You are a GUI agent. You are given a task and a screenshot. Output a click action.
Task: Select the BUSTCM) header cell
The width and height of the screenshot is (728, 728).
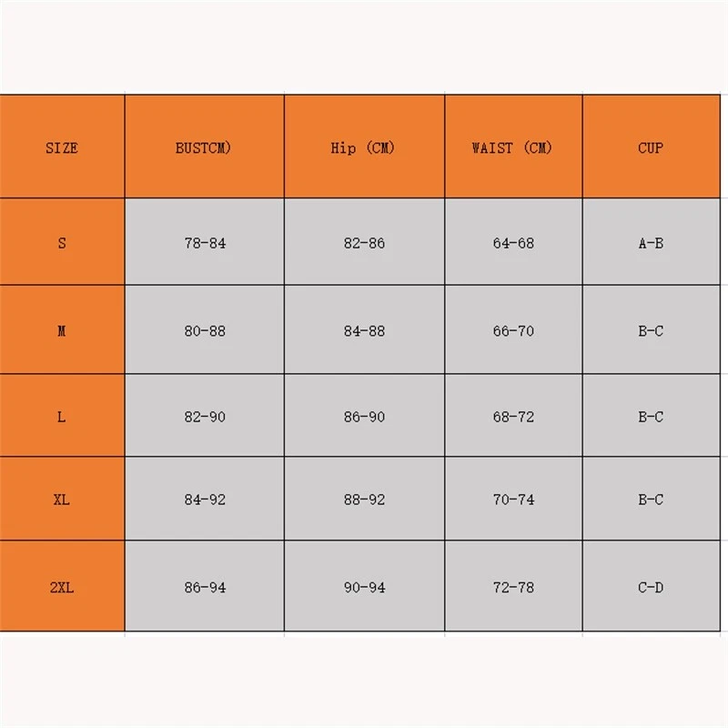tap(204, 147)
